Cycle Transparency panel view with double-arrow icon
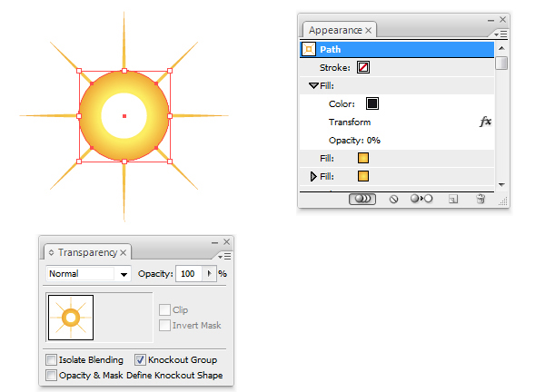 [51, 252]
